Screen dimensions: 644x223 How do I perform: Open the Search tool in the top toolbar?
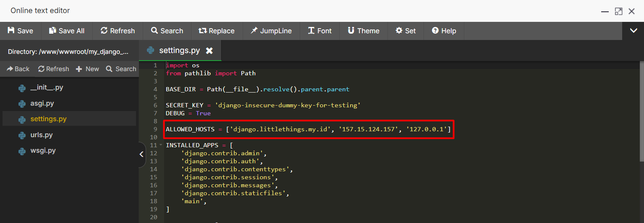pos(167,31)
